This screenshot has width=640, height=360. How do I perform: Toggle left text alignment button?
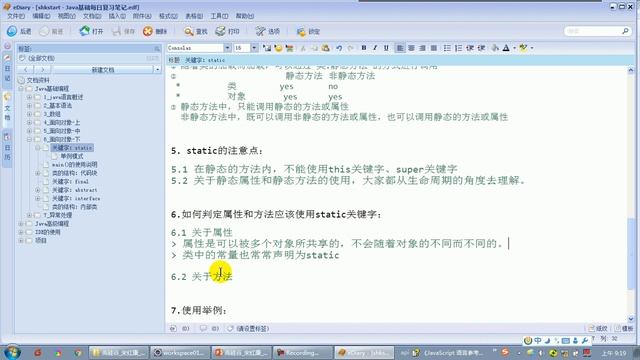[400, 48]
